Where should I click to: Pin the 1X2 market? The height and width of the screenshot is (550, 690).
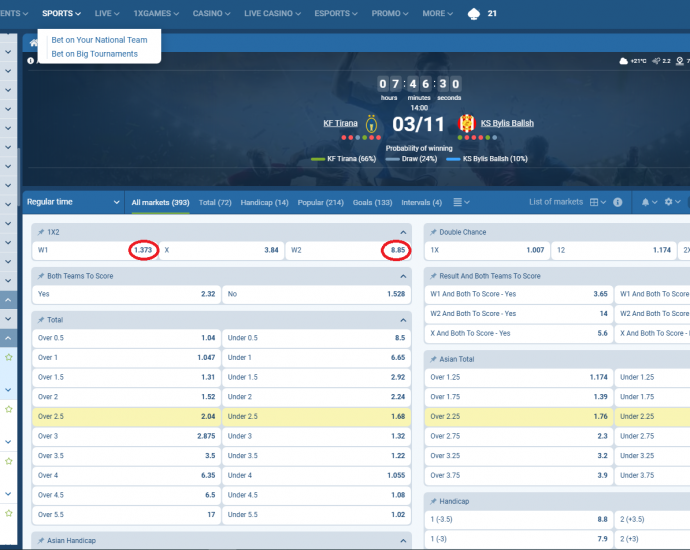[x=41, y=232]
